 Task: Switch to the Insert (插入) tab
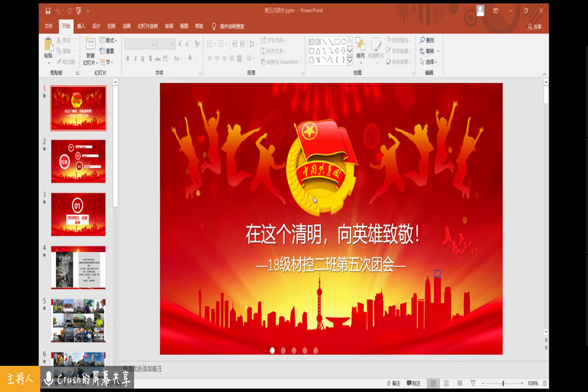click(81, 26)
